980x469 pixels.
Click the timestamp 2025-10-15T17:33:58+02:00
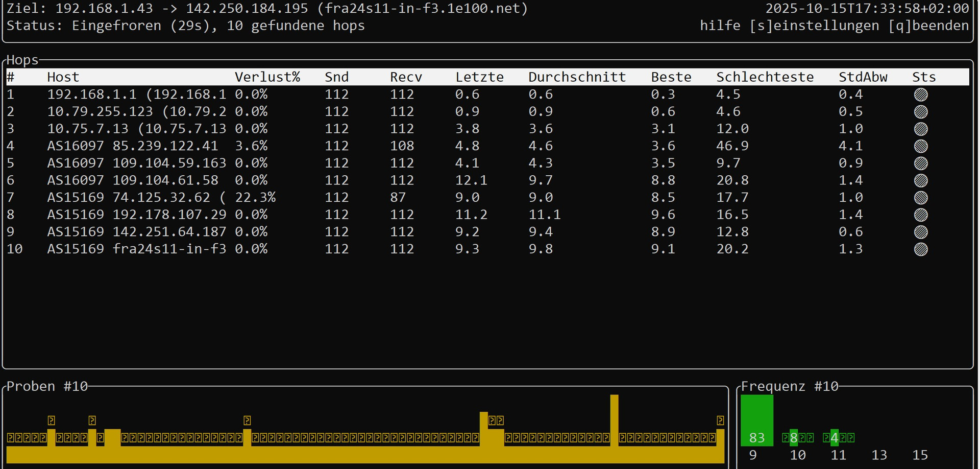pyautogui.click(x=867, y=9)
